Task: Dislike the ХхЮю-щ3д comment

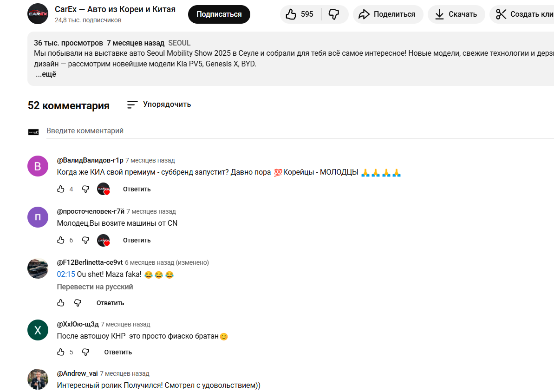Action: point(85,352)
